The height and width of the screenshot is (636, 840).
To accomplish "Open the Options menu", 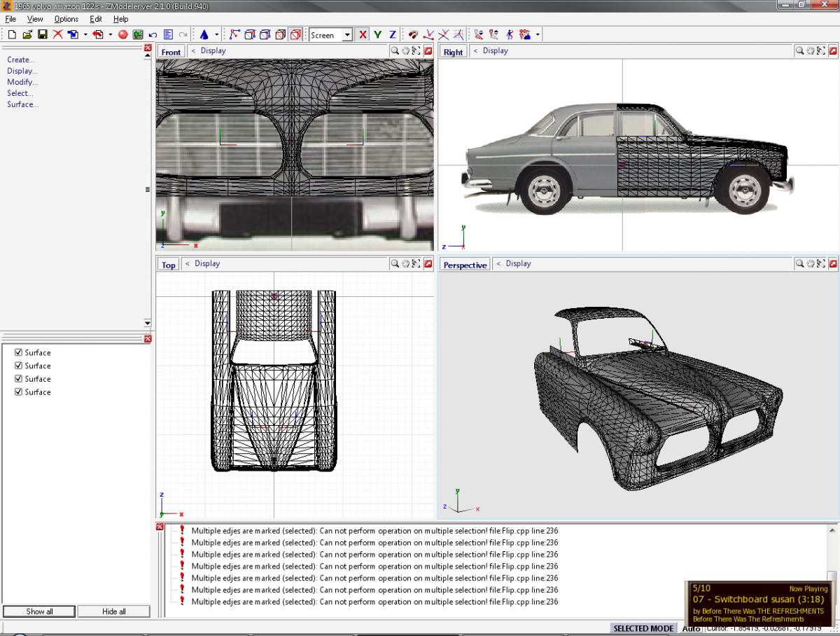I will pos(66,19).
